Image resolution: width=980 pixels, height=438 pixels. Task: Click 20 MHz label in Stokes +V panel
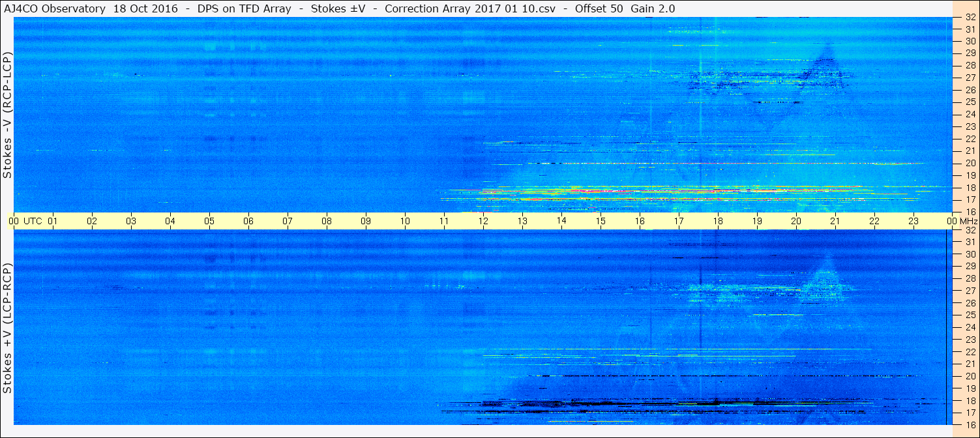point(970,376)
